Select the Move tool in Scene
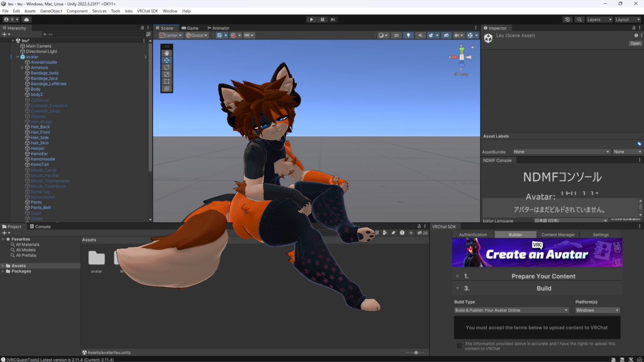The height and width of the screenshot is (362, 644). 167,60
